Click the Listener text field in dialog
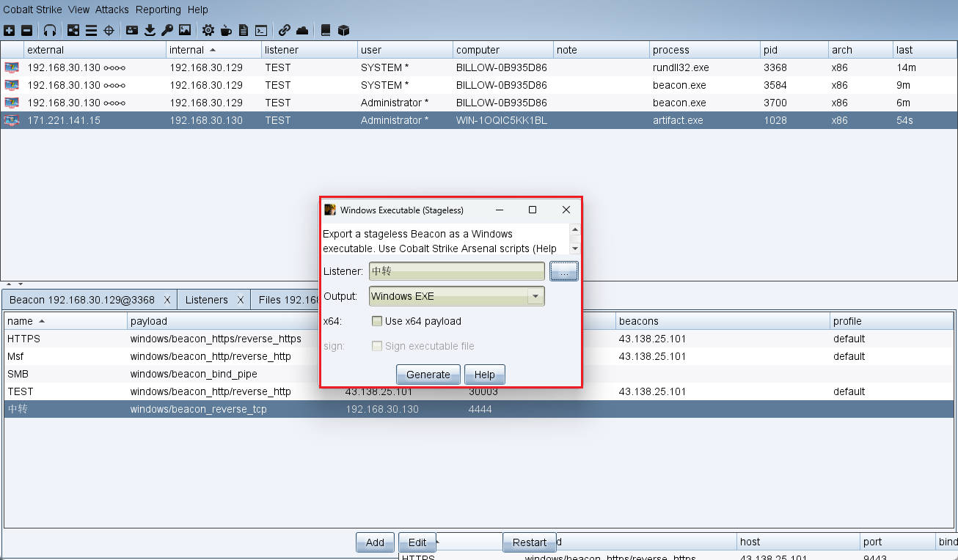The width and height of the screenshot is (958, 560). [x=457, y=271]
